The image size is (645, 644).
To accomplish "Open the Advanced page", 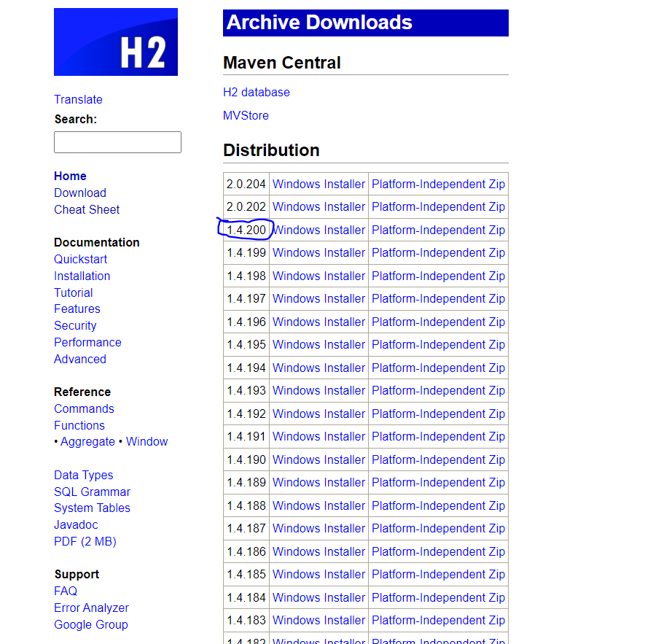I will pos(80,359).
